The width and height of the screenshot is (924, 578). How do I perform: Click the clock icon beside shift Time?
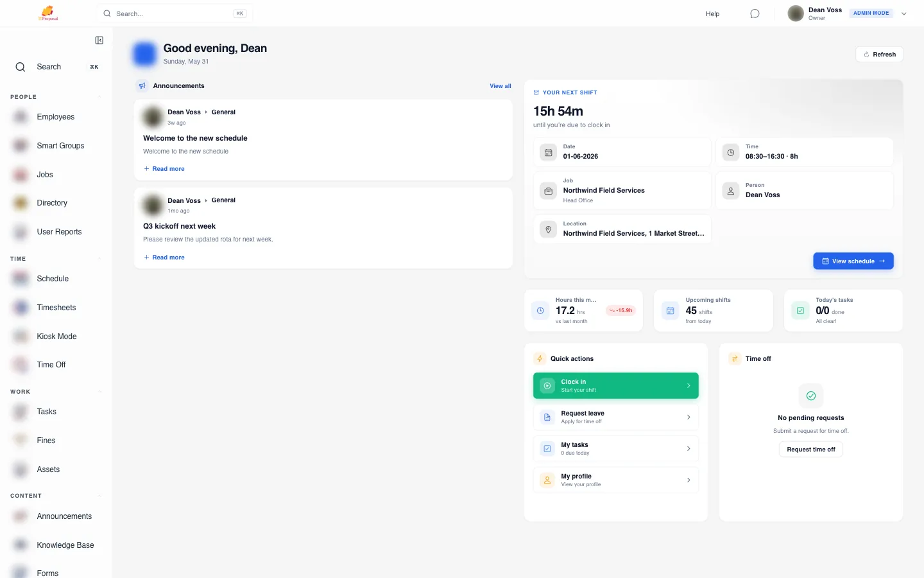(x=730, y=153)
